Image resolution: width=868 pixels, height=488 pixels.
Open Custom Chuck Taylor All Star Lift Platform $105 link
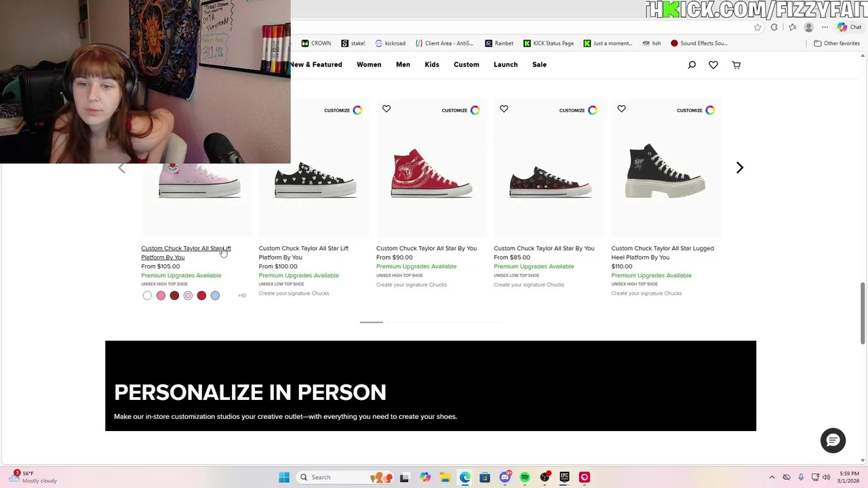coord(186,253)
